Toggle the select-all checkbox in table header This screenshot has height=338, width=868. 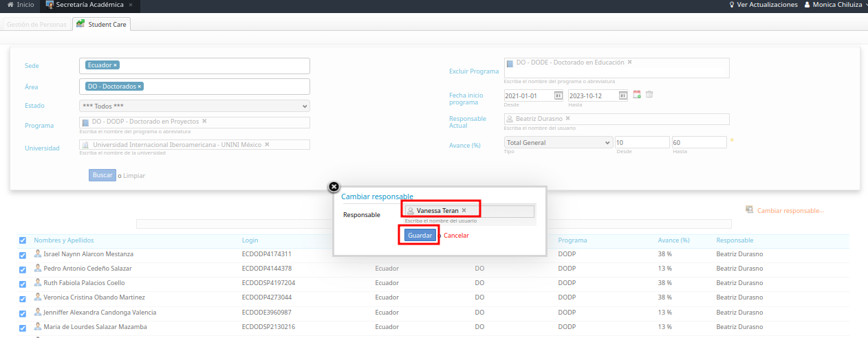click(23, 240)
